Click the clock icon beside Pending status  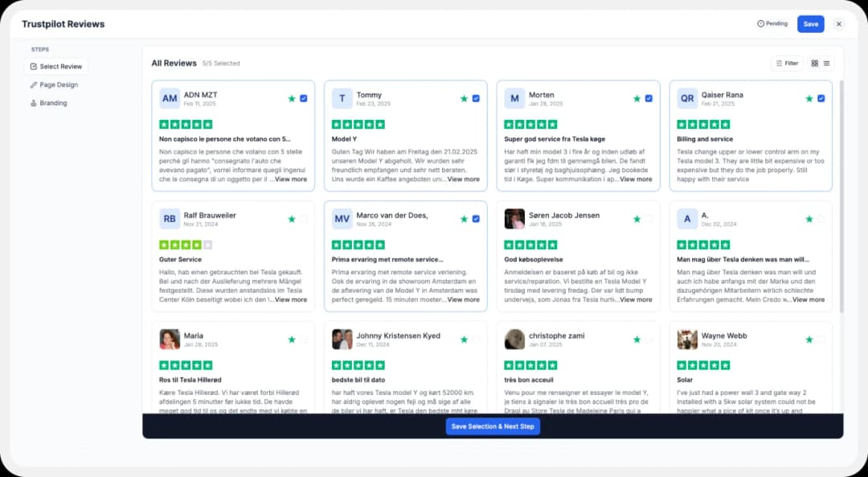[759, 23]
